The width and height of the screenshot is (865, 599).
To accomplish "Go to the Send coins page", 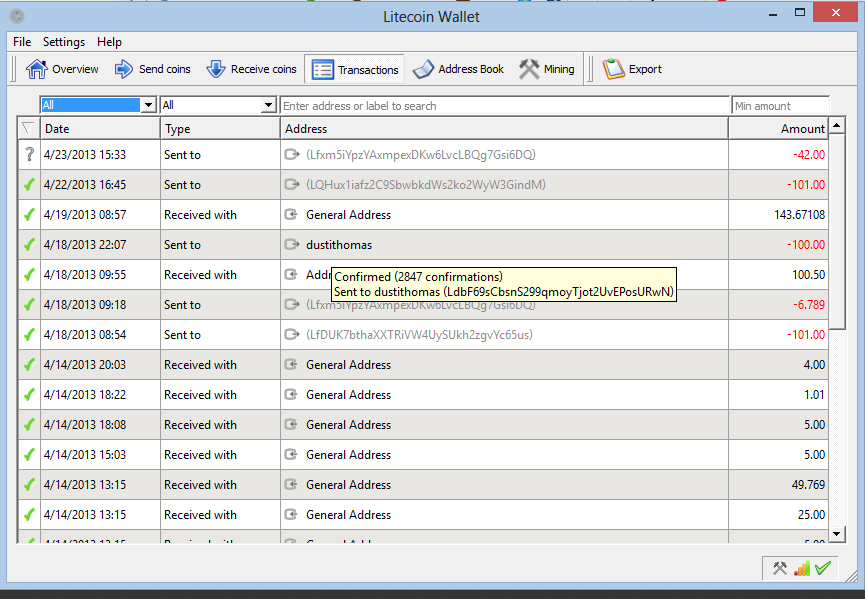I will [x=152, y=69].
